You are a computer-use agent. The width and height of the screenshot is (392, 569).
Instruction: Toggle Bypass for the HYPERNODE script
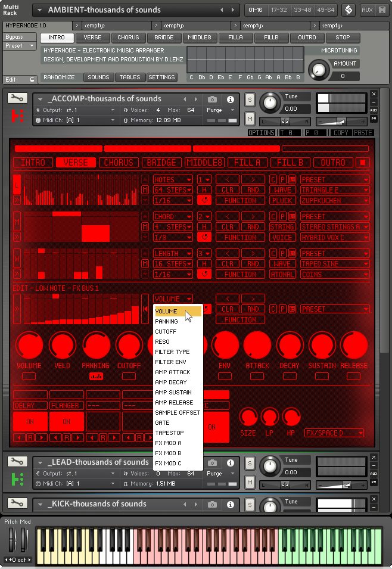pyautogui.click(x=20, y=37)
